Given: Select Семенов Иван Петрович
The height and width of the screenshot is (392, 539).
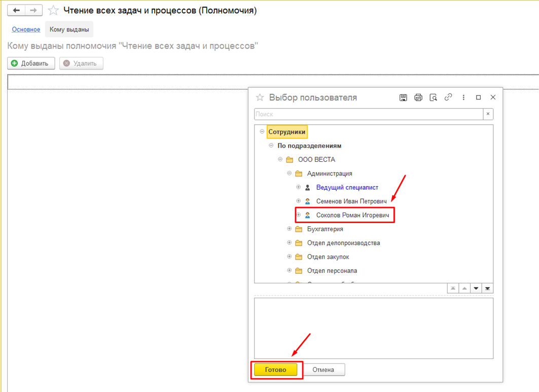Looking at the screenshot, I should (x=351, y=201).
